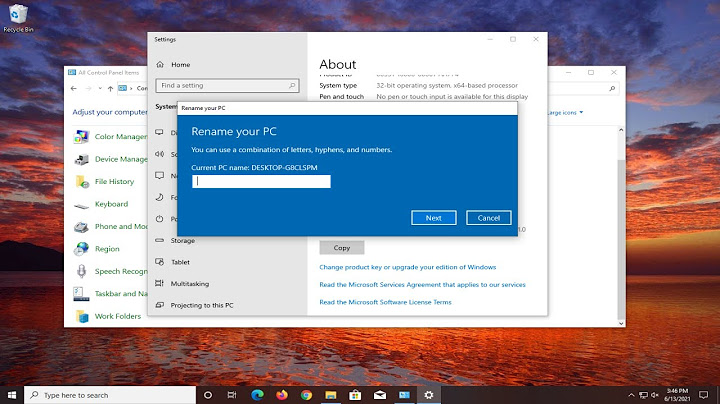Go back in Control Panel window
Screen dimensions: 720x404
74,88
